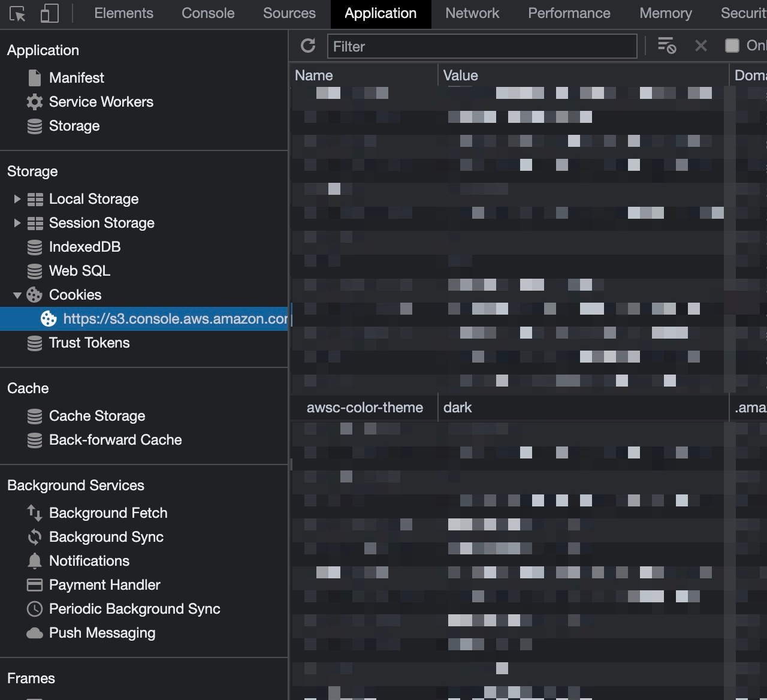This screenshot has height=700, width=767.
Task: Open the Cache Storage item
Action: (x=97, y=416)
